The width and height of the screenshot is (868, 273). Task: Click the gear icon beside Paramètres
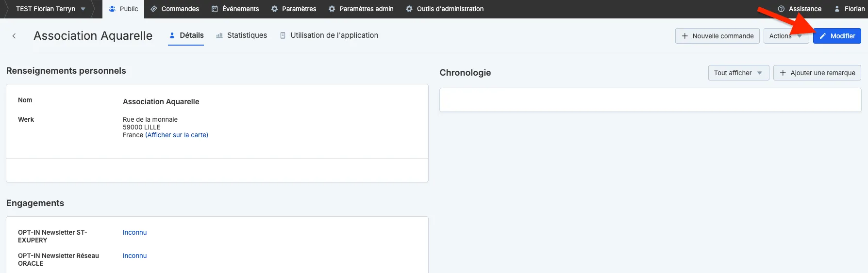[274, 9]
